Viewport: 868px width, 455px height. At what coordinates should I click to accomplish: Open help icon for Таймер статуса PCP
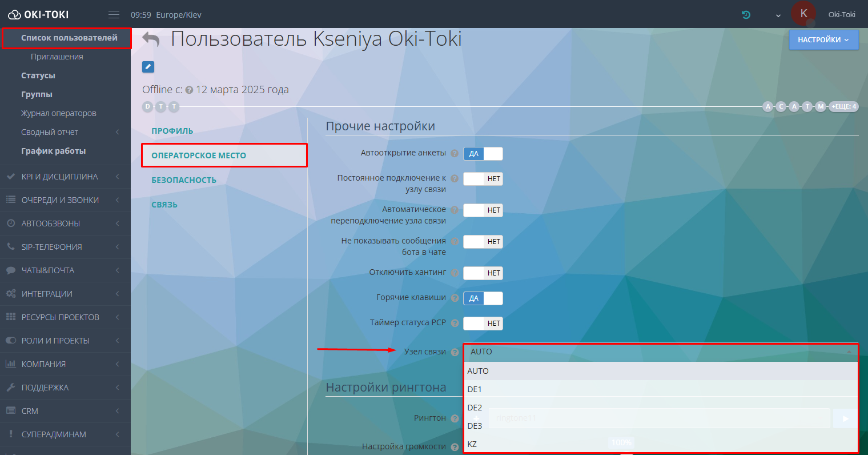455,323
